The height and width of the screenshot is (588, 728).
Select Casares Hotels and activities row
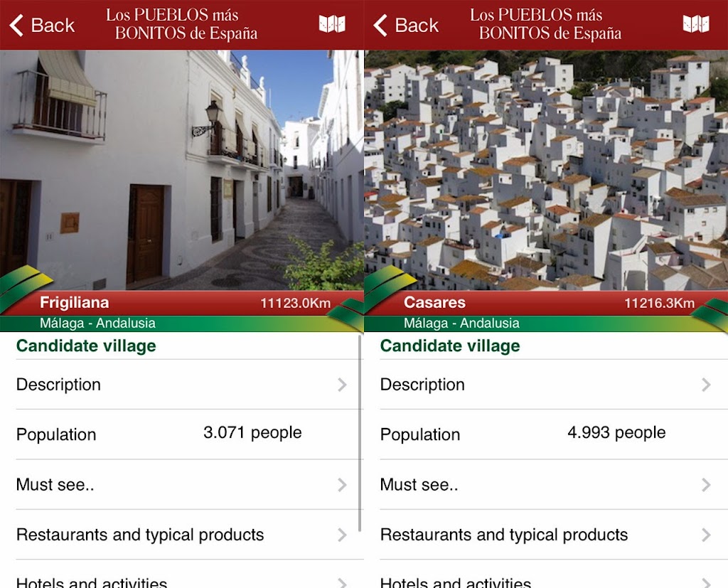click(546, 574)
